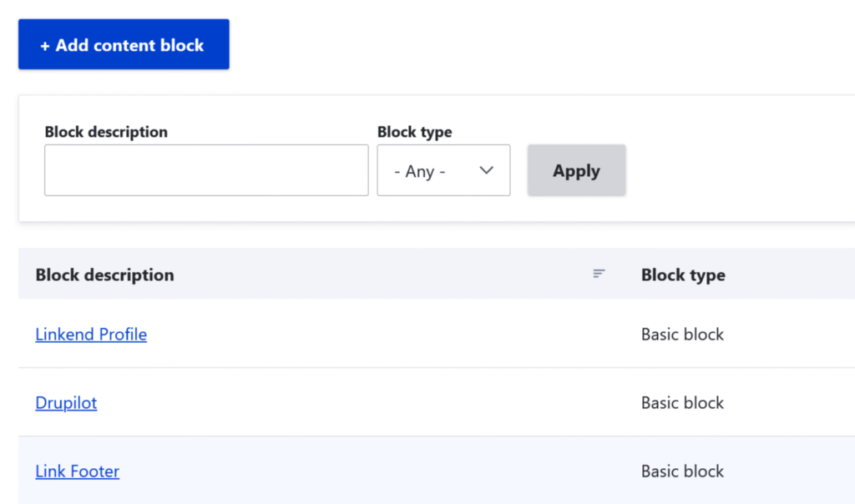Select the Drupilot table row
Image resolution: width=855 pixels, height=504 pixels.
coord(376,402)
